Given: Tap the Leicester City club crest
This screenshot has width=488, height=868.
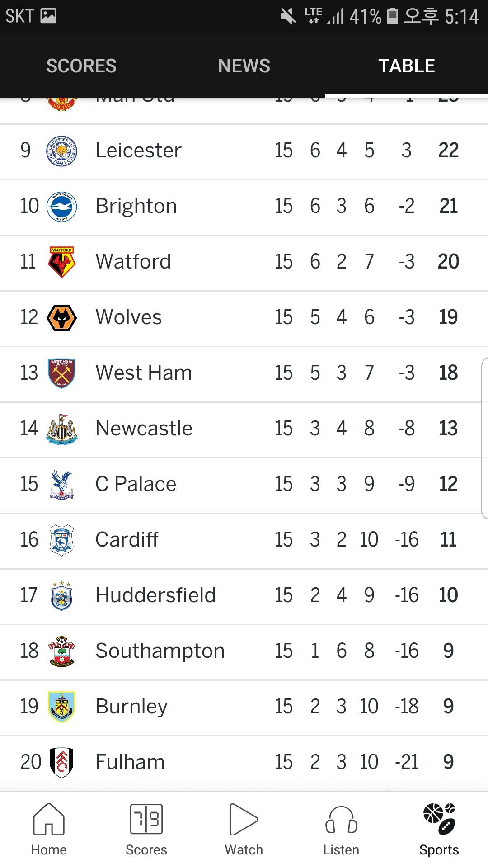Looking at the screenshot, I should click(x=61, y=151).
